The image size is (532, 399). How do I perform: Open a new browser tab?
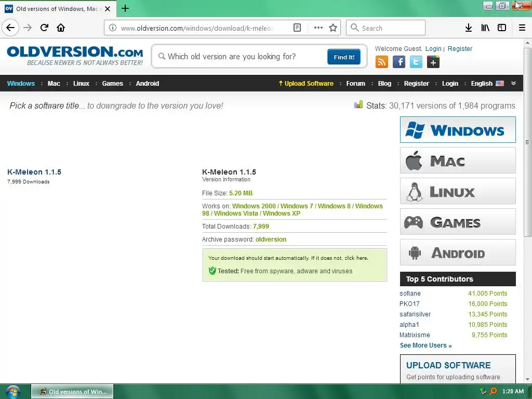point(125,8)
